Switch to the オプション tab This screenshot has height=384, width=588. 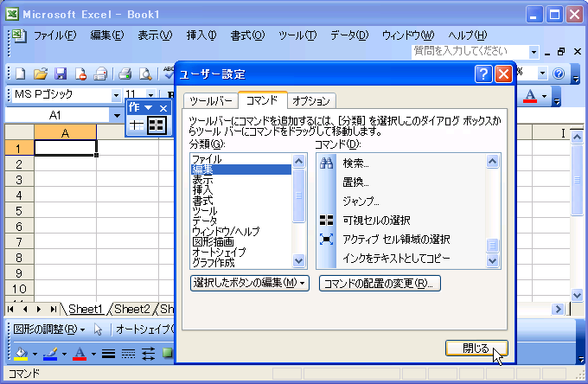[x=311, y=101]
